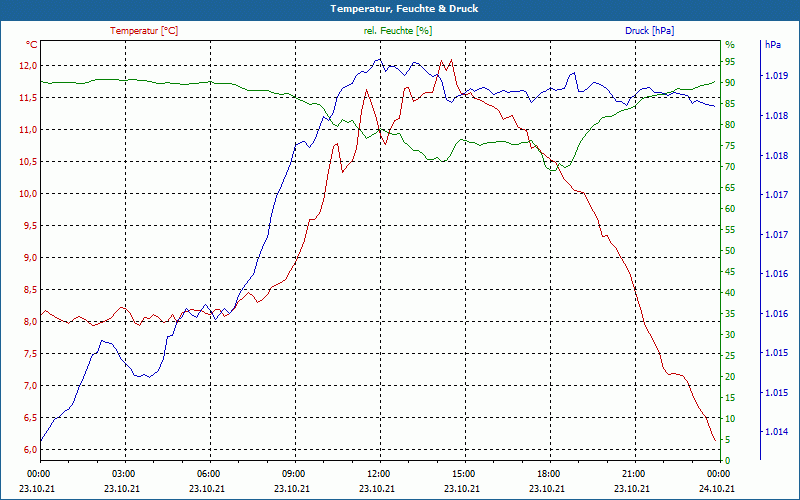Click the "23.10.21" date under 12:00
800x500 pixels.
click(x=377, y=489)
